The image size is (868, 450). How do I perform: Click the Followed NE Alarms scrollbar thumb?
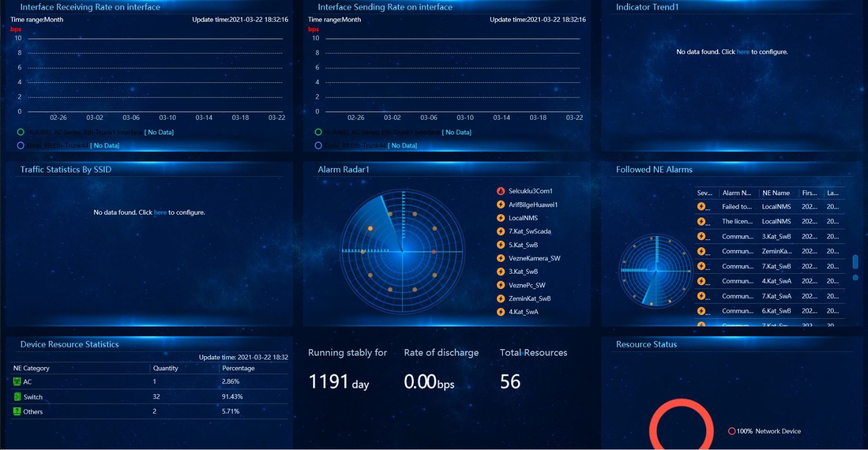[855, 262]
